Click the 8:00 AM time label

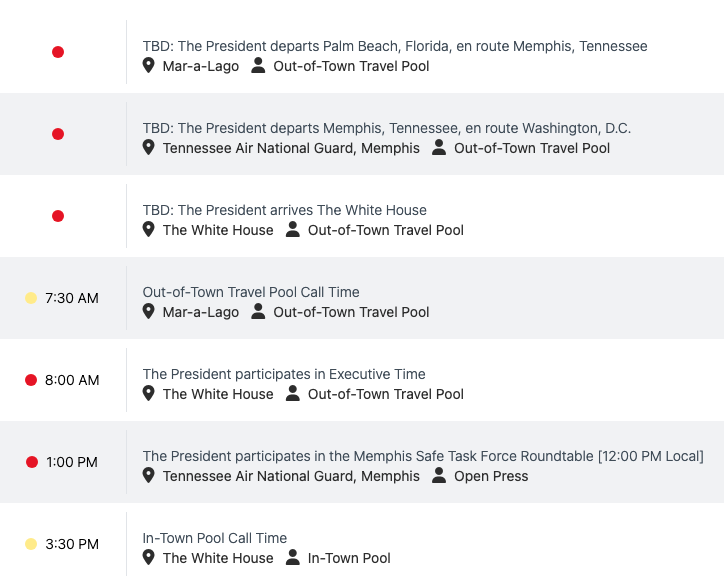[72, 380]
